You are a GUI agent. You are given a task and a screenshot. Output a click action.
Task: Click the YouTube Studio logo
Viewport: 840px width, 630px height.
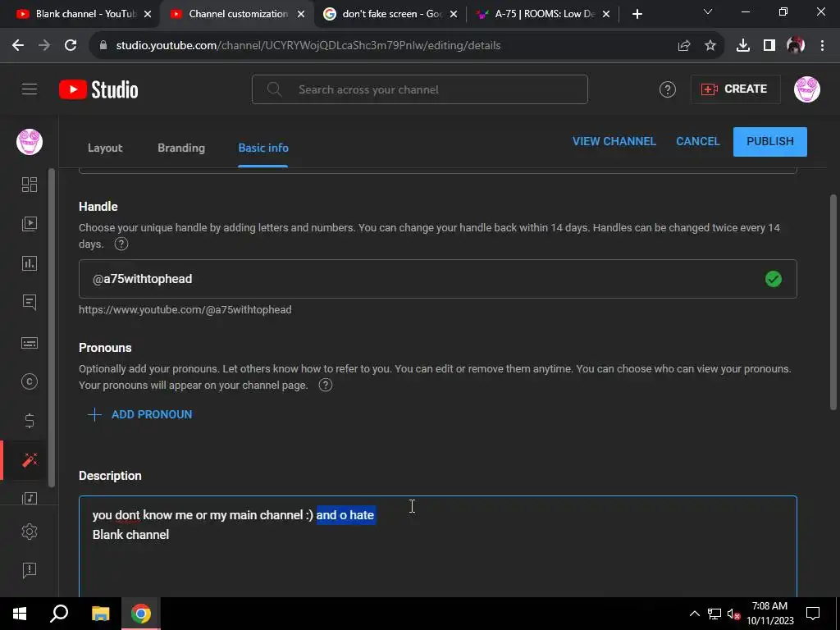click(98, 89)
